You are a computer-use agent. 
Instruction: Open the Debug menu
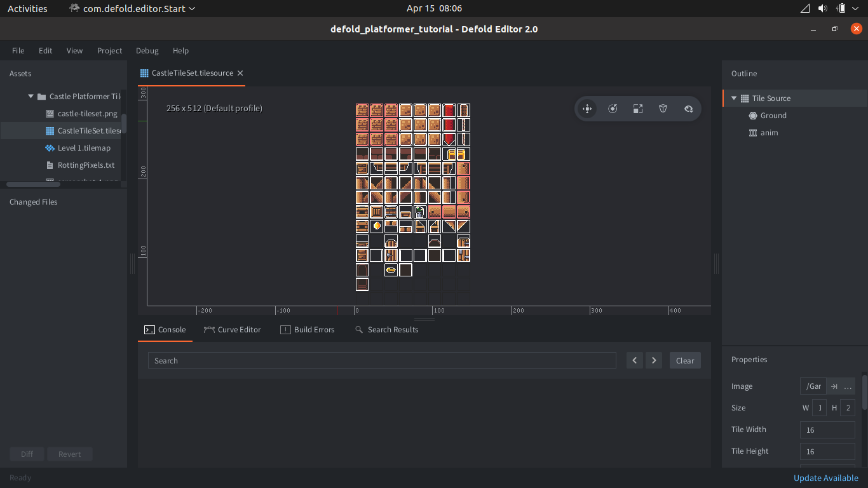[147, 51]
